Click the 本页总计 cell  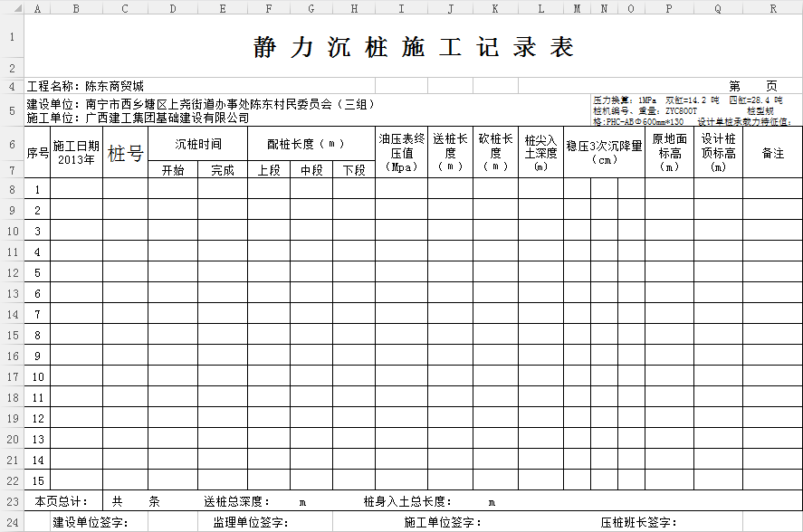(x=62, y=501)
